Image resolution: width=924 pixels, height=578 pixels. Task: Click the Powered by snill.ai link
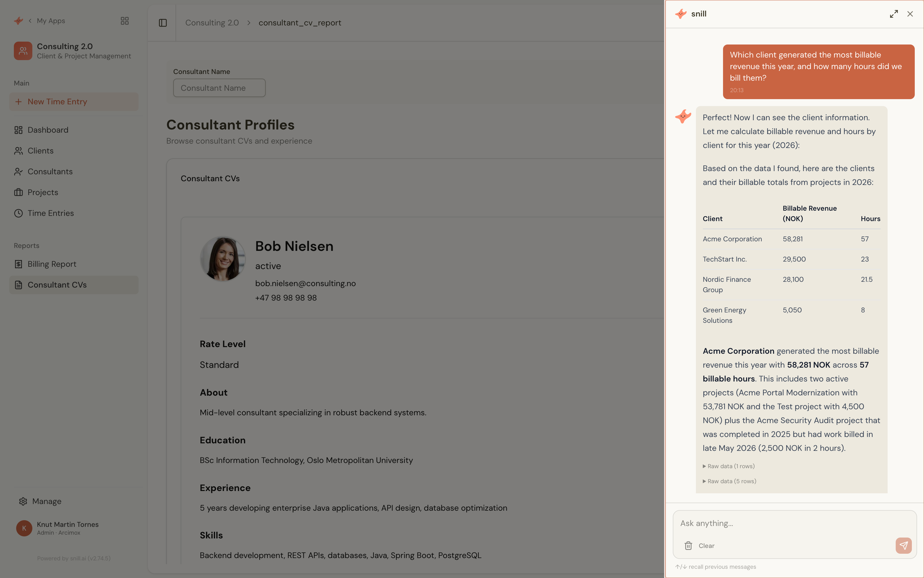[x=74, y=558]
